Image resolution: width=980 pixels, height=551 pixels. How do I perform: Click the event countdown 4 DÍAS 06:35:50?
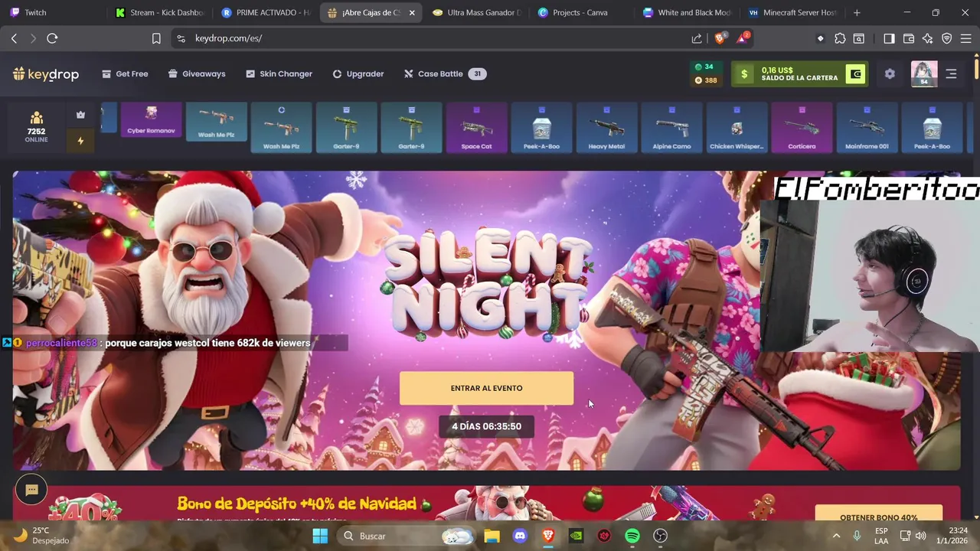(486, 426)
